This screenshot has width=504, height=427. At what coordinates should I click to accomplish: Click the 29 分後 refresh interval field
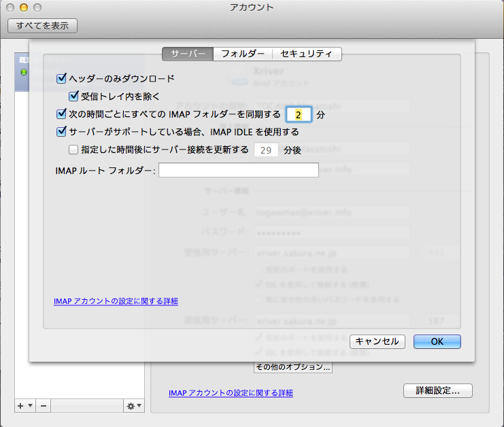click(x=266, y=150)
